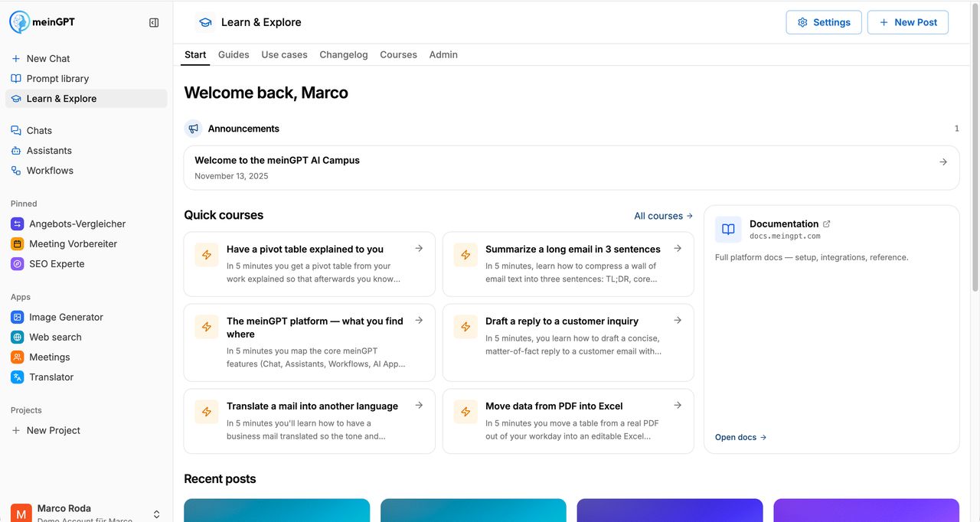This screenshot has height=522, width=980.
Task: Open the purple recent post thumbnail at far right
Action: 866,511
